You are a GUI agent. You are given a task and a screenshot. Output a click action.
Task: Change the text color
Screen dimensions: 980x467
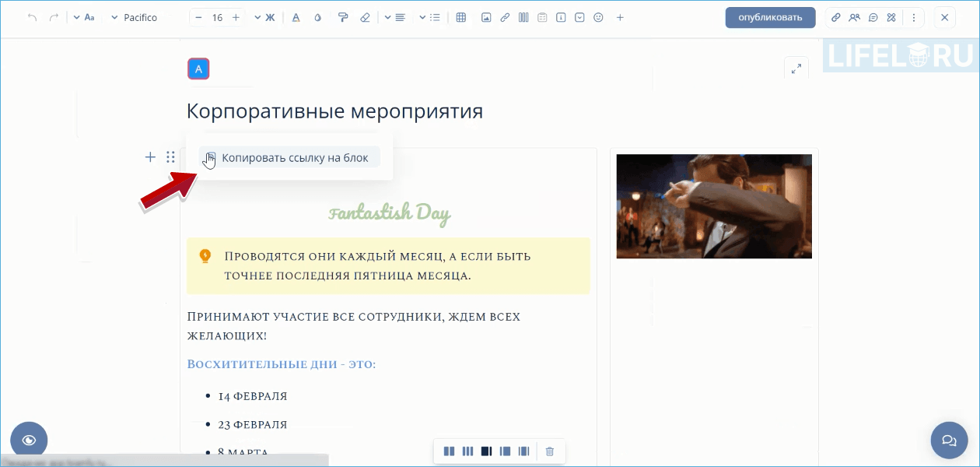pos(296,17)
